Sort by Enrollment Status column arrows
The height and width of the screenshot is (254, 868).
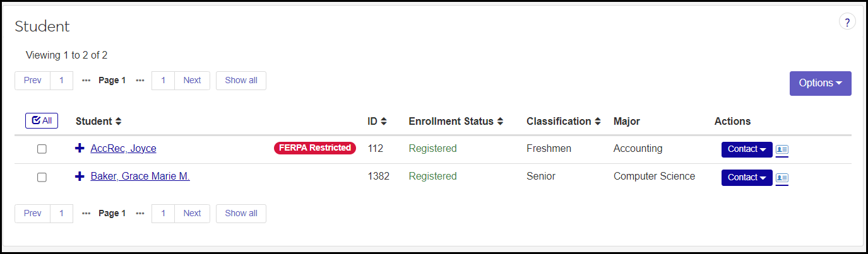point(500,122)
